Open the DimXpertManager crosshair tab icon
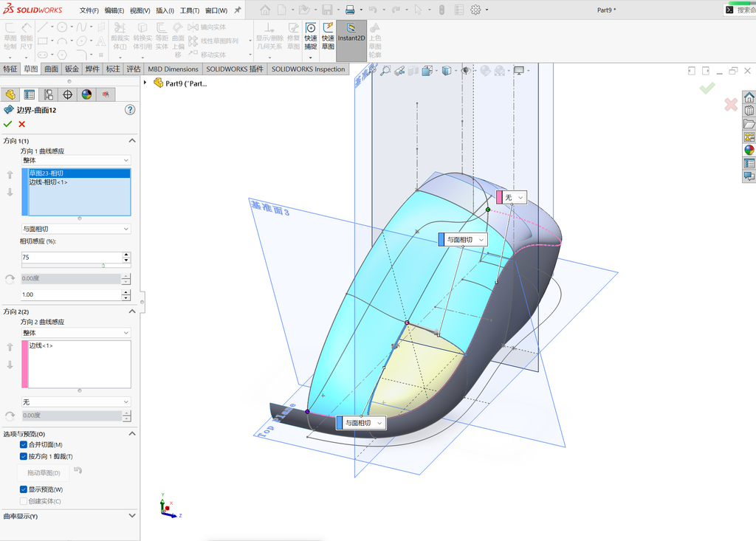Viewport: 756px width, 541px height. tap(67, 94)
